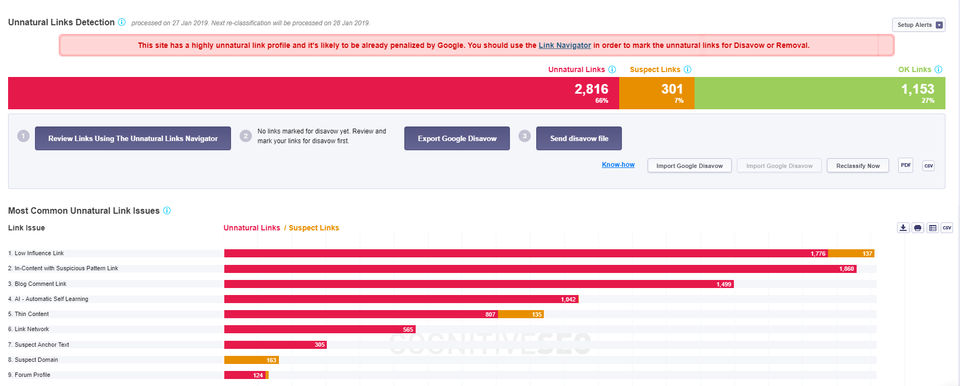Viewport: 960px width, 386px height.
Task: Show info for Suspect Links label
Action: click(688, 70)
